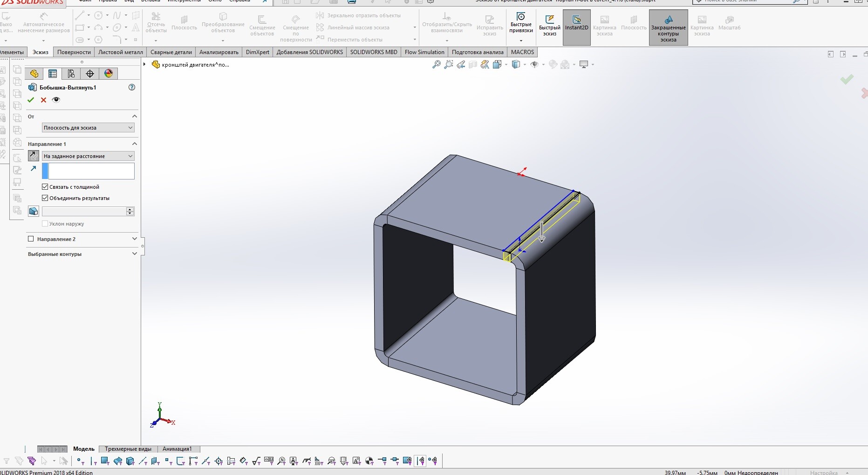The image size is (868, 475).
Task: Open the DimXpertManager crosshair tab icon
Action: coord(90,74)
